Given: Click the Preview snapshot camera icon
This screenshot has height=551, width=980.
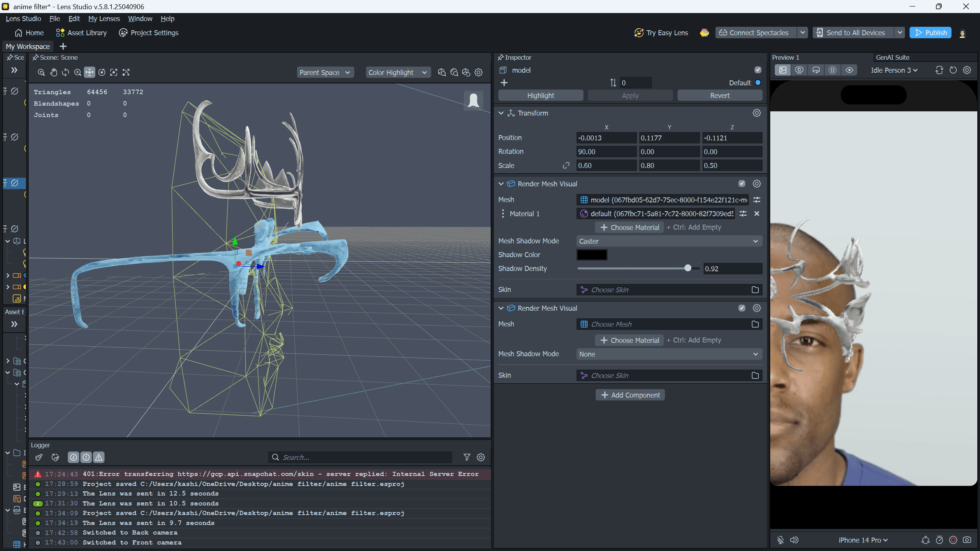Looking at the screenshot, I should (x=967, y=540).
